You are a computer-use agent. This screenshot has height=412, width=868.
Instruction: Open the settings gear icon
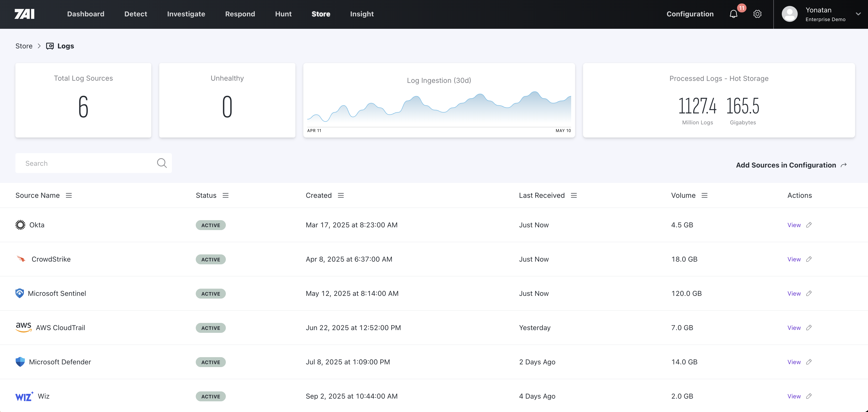pos(757,14)
